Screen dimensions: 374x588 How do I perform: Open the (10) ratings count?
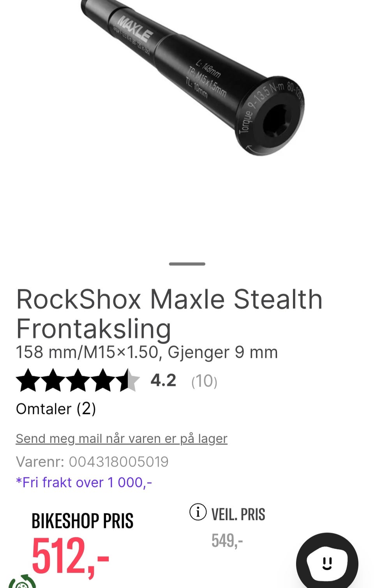coord(204,381)
